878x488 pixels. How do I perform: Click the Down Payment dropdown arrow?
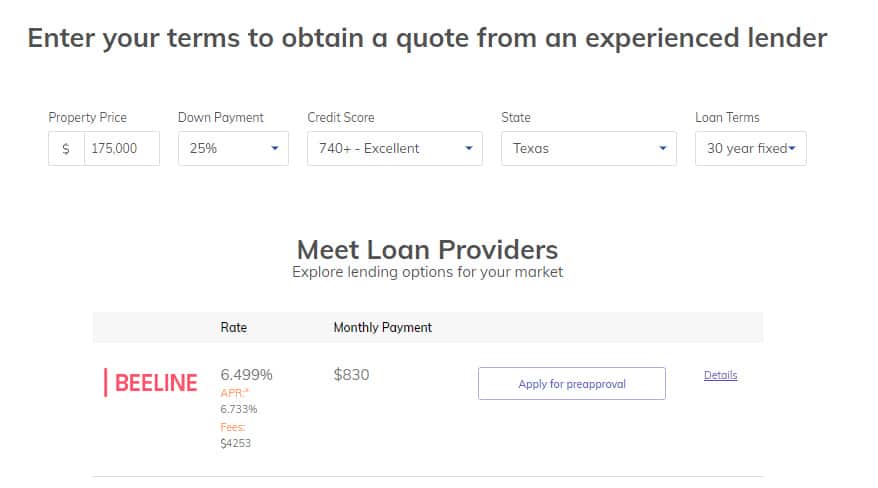click(x=275, y=148)
